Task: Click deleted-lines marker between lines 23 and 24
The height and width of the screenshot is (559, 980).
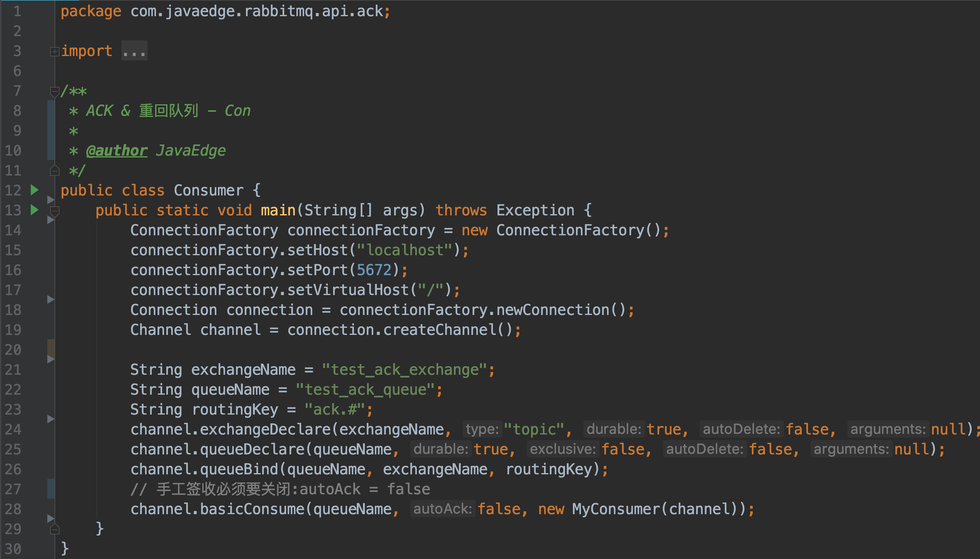Action: [50, 419]
